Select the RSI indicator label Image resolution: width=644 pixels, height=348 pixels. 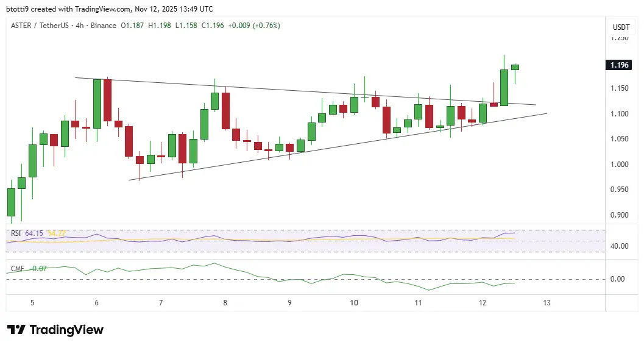(16, 233)
